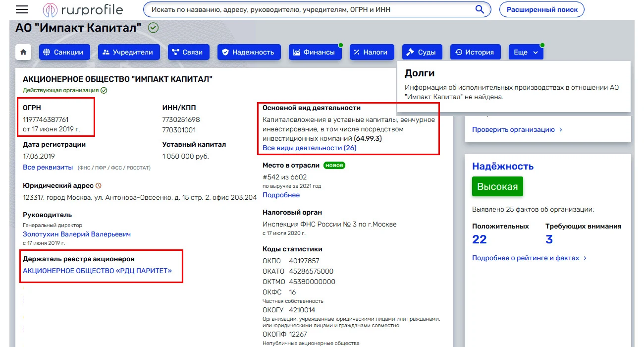Select the ИНН value 7730251698
644x347 pixels.
tap(181, 119)
